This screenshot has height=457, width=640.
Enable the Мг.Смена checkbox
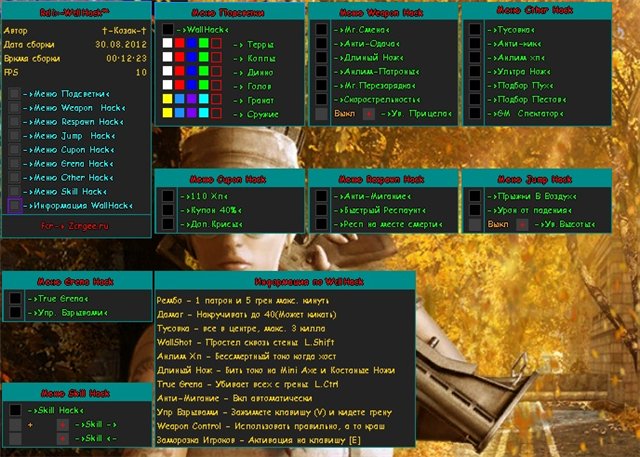(x=321, y=29)
